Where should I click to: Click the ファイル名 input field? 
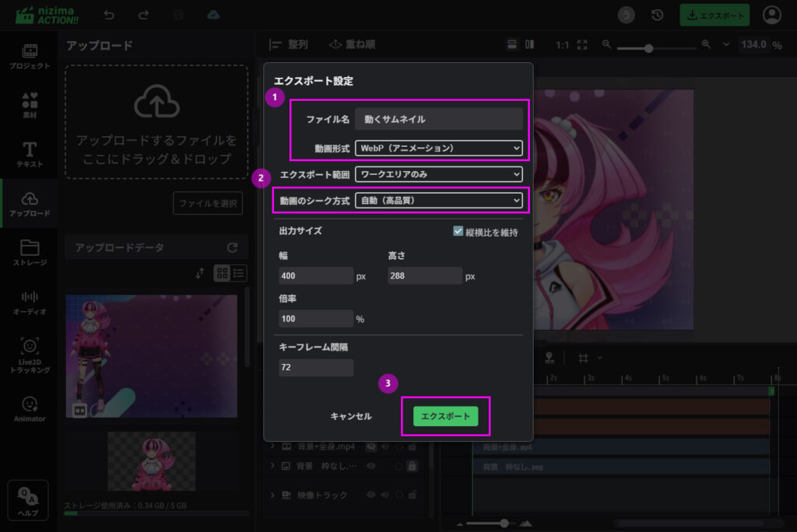coord(438,119)
